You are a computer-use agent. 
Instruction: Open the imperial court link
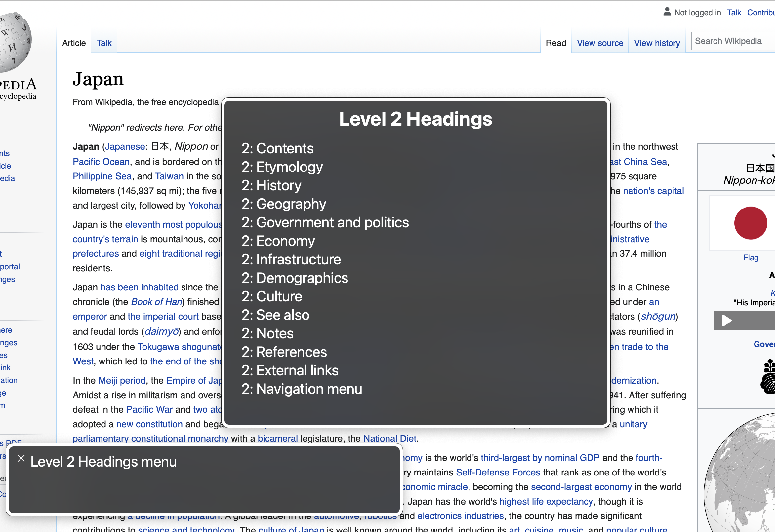pyautogui.click(x=163, y=316)
